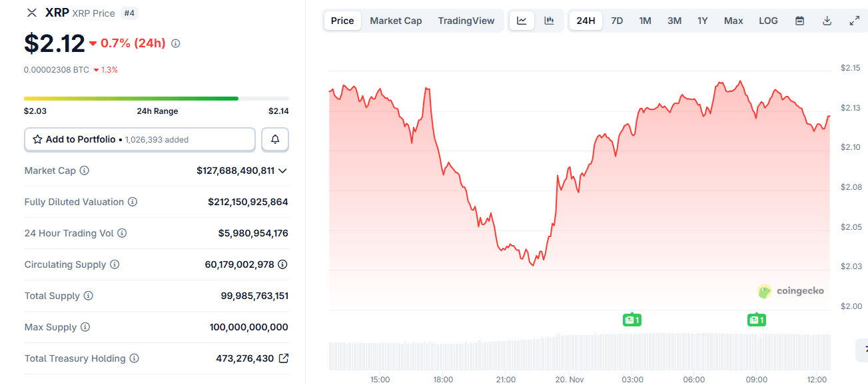Expand the Market Cap dropdown chevron
Image resolution: width=868 pixels, height=385 pixels.
(282, 171)
